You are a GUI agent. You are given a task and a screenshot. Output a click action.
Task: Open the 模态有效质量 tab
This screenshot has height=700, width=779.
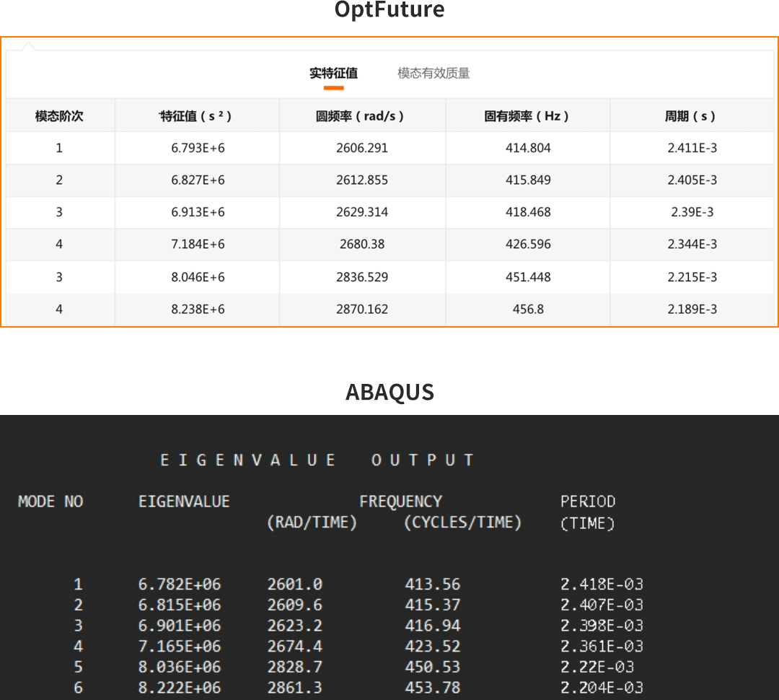433,74
